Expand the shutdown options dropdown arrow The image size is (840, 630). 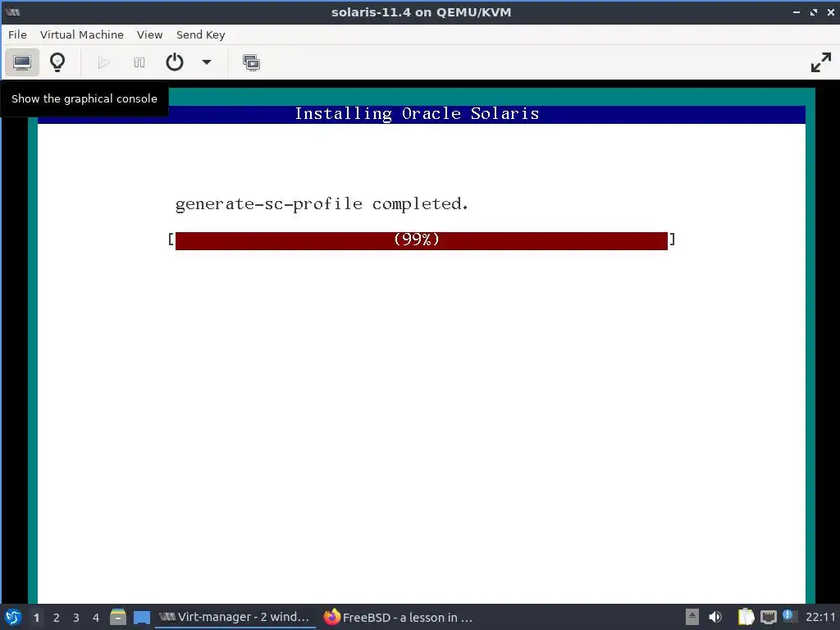tap(206, 62)
